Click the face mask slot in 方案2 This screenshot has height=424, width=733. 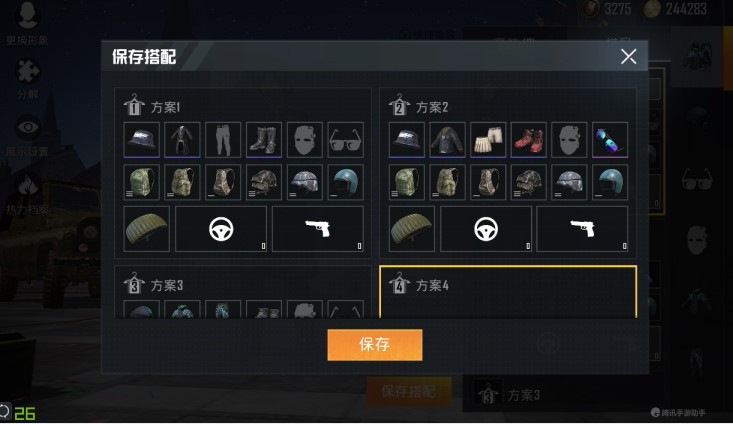[x=569, y=140]
